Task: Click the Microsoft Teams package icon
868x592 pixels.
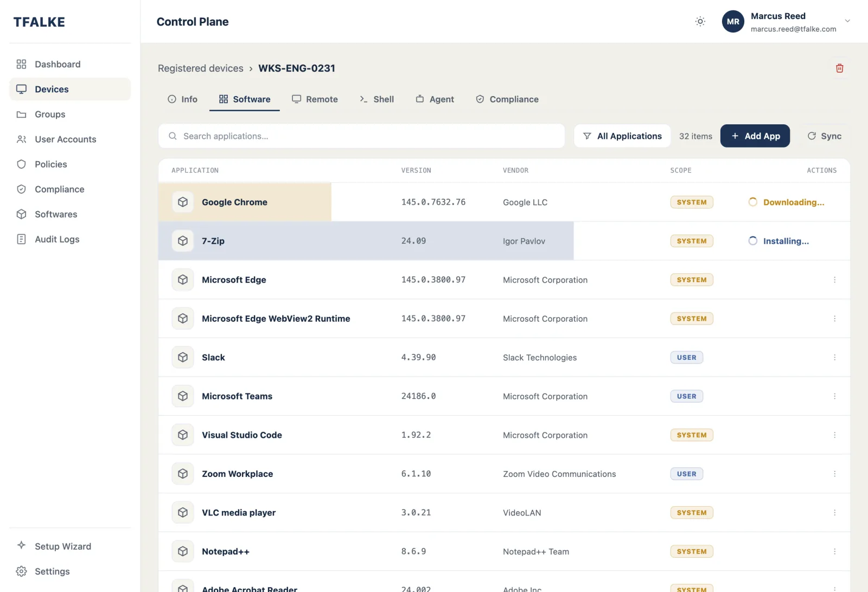Action: point(183,396)
